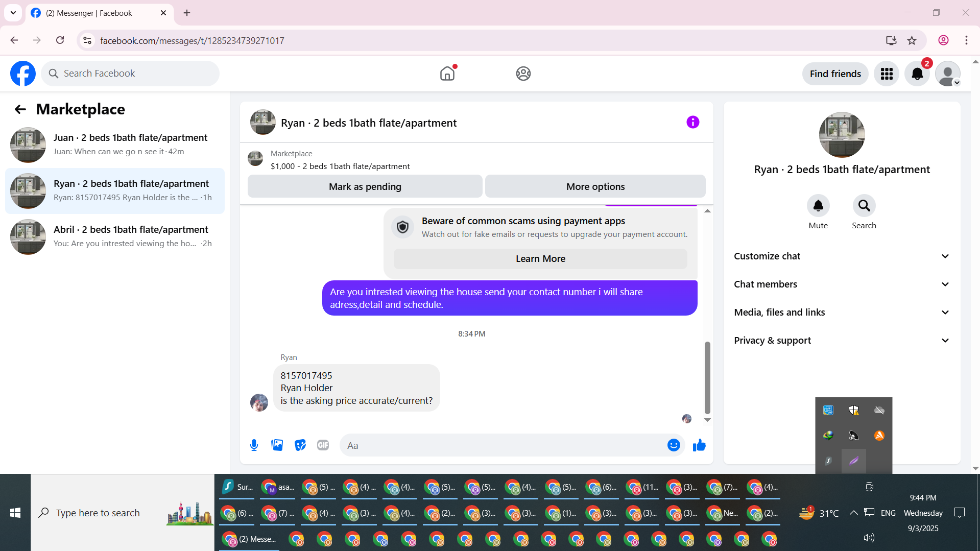
Task: Click More options button
Action: point(595,186)
